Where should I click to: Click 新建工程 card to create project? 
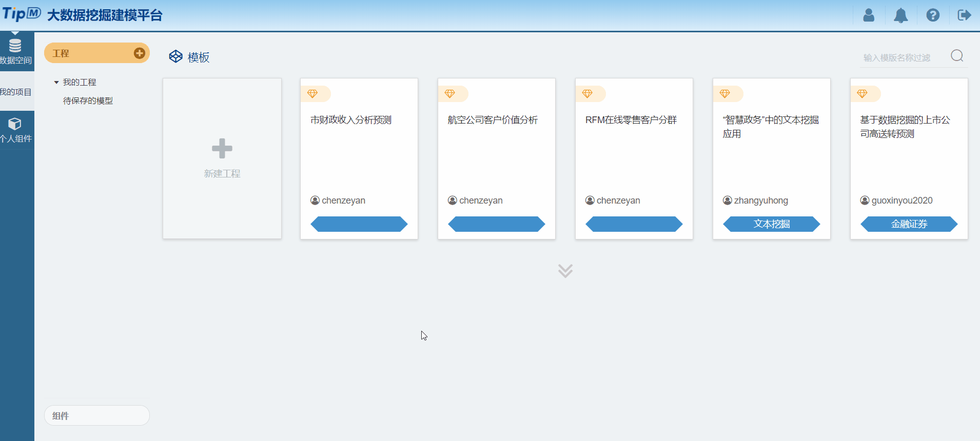(x=222, y=158)
